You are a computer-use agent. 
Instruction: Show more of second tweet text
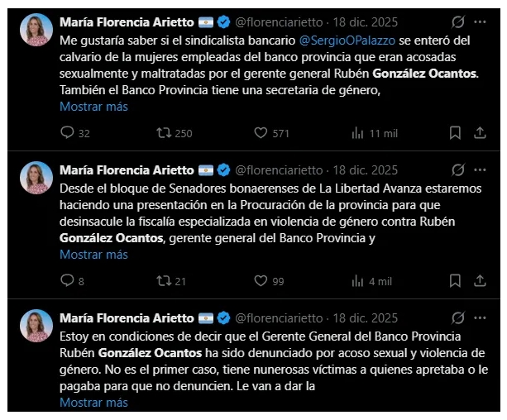93,255
